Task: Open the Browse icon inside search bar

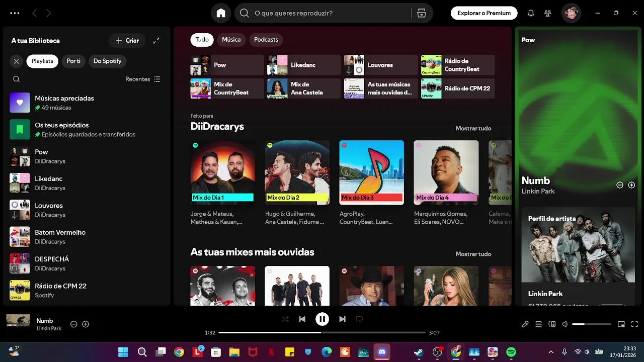Action: click(422, 13)
